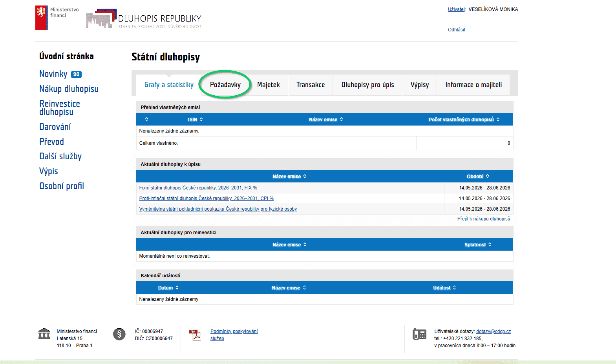Image resolution: width=616 pixels, height=364 pixels.
Task: Open Proti-inflační státní dluhopis CPI % link
Action: click(207, 198)
